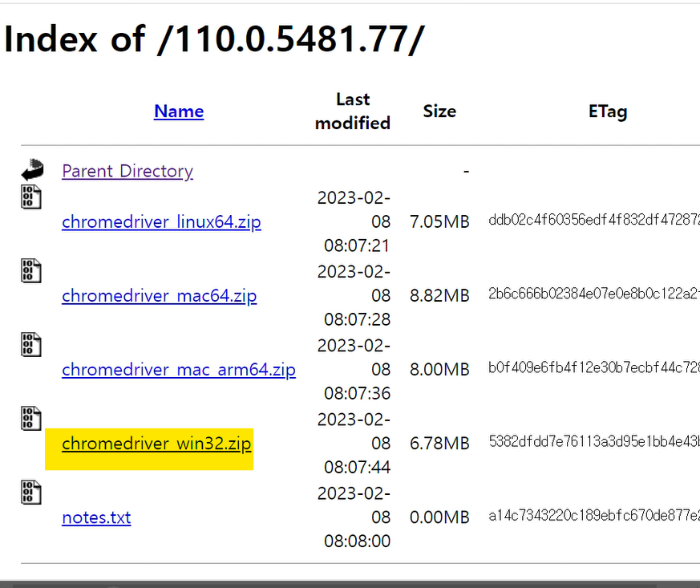Image resolution: width=700 pixels, height=588 pixels.
Task: Click the file icon beside chromedriver_linux64.zip
Action: click(x=31, y=197)
